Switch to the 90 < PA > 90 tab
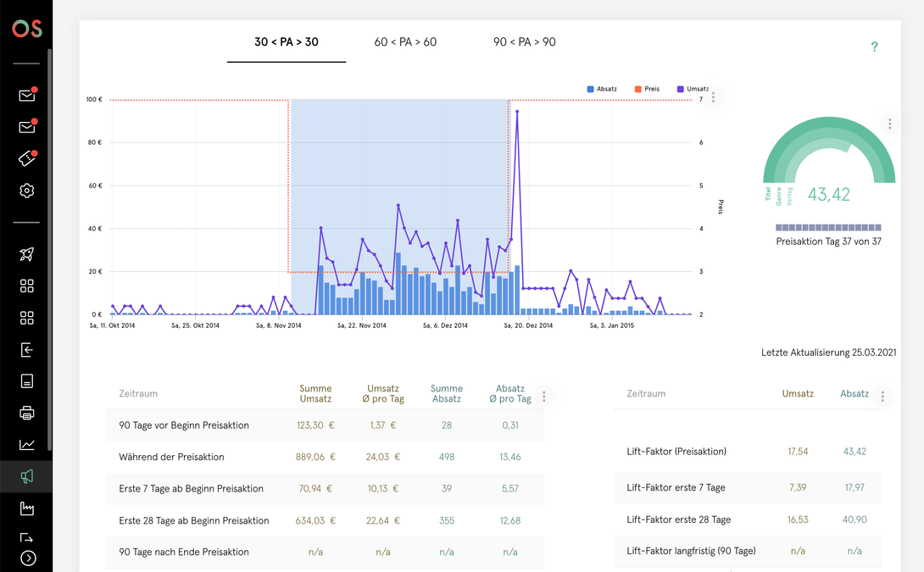This screenshot has width=924, height=572. pyautogui.click(x=525, y=42)
